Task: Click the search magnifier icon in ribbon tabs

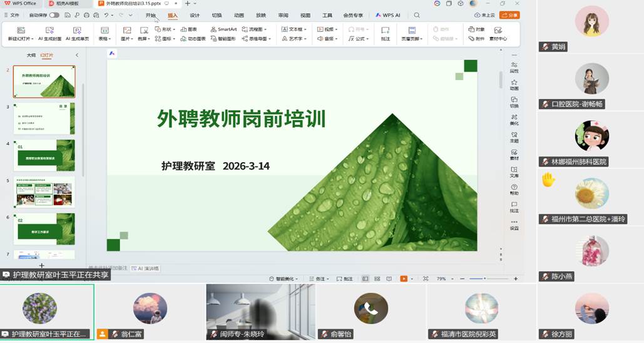Action: coord(417,15)
